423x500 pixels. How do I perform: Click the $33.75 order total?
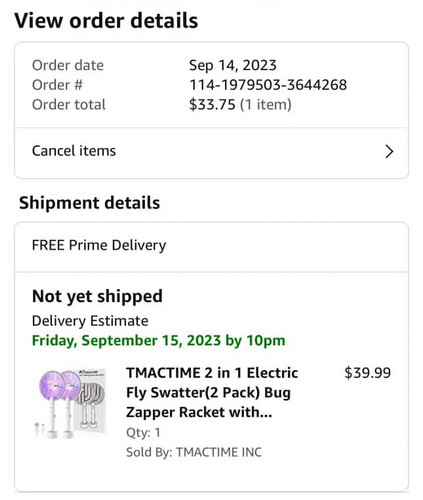click(212, 104)
